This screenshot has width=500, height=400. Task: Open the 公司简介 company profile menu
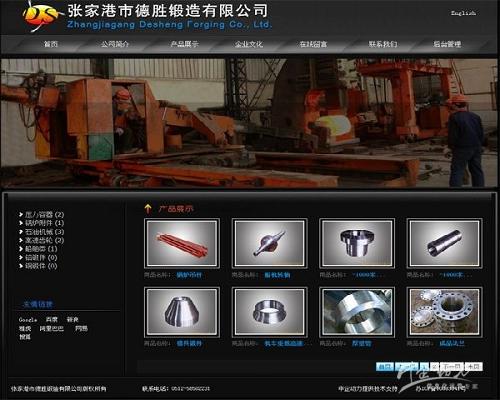tap(115, 44)
